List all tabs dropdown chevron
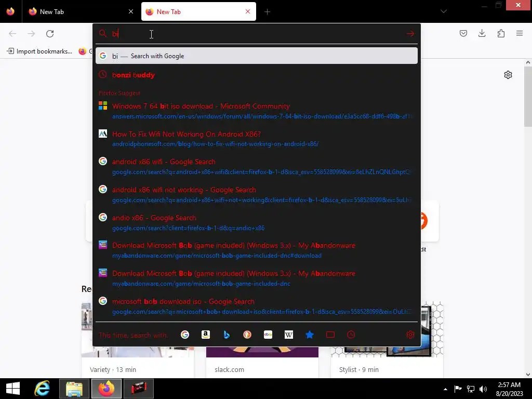The width and height of the screenshot is (532, 399). pyautogui.click(x=444, y=11)
